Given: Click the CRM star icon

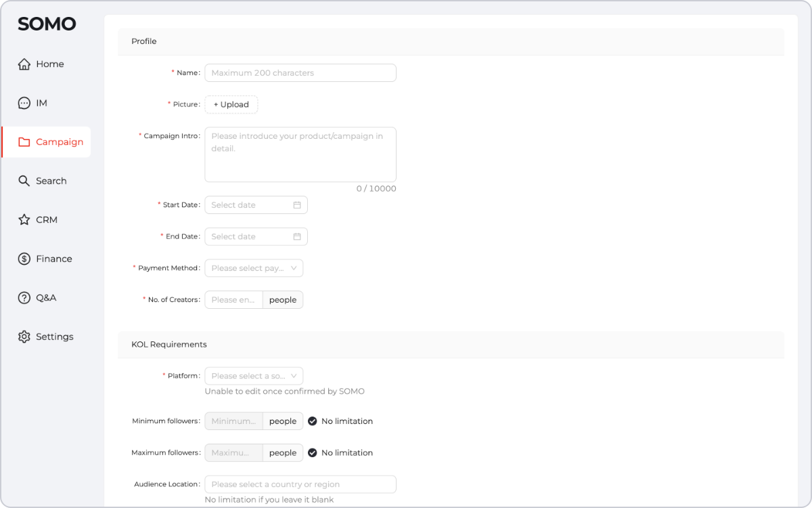Looking at the screenshot, I should click(x=24, y=220).
